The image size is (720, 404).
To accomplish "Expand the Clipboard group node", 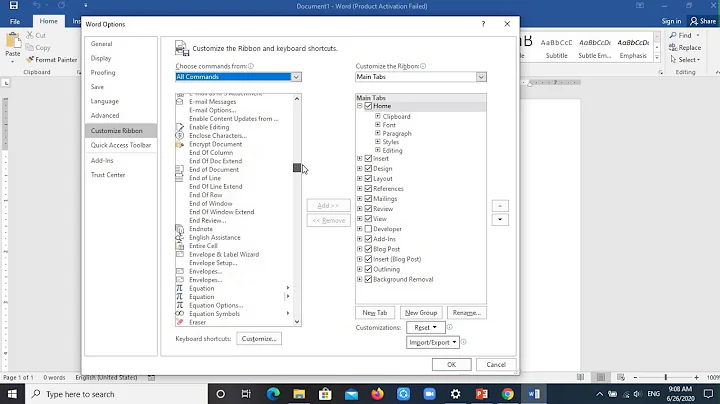I will tap(377, 116).
